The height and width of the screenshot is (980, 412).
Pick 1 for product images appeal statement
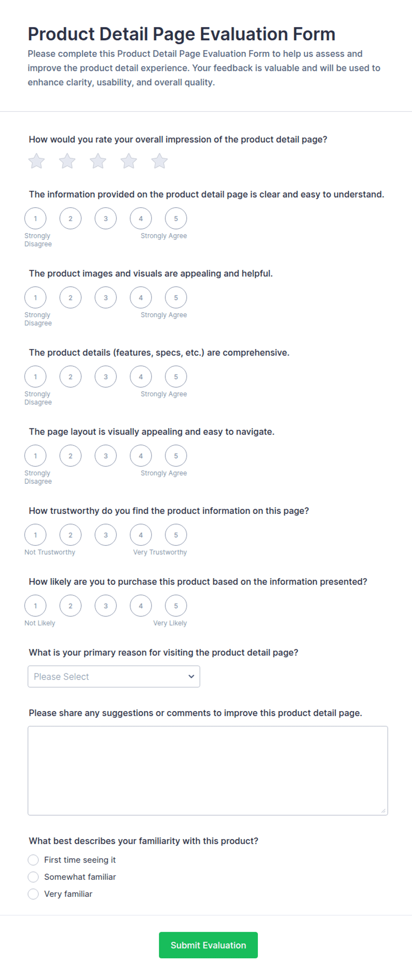click(35, 298)
